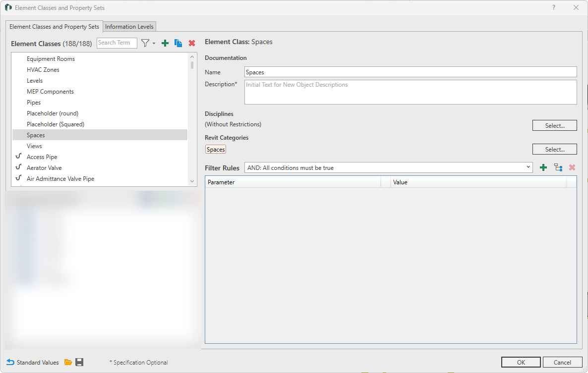
Task: Focus the Search Term field
Action: 117,43
